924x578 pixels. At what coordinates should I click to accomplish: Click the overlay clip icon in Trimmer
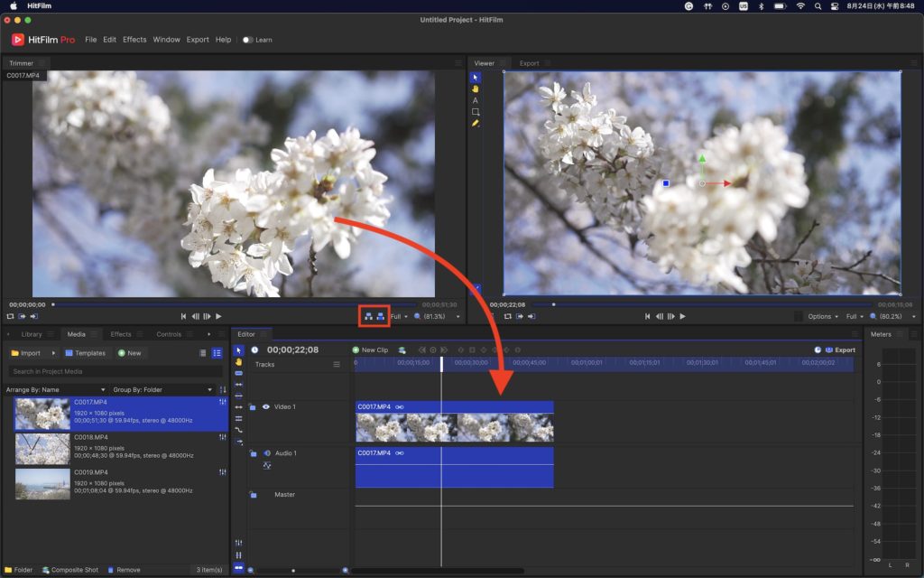coord(381,316)
